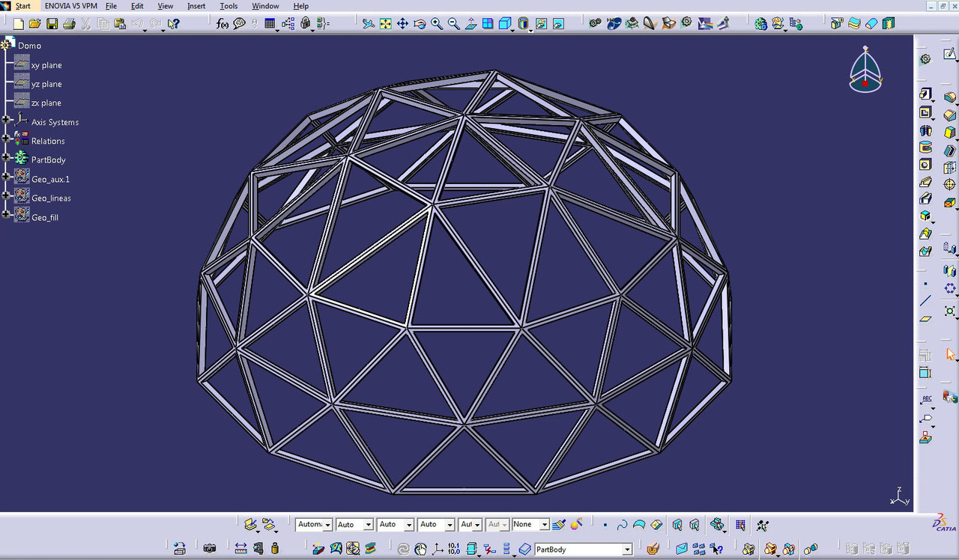The image size is (959, 560).
Task: Click the Paste clipboard icon
Action: 120,24
